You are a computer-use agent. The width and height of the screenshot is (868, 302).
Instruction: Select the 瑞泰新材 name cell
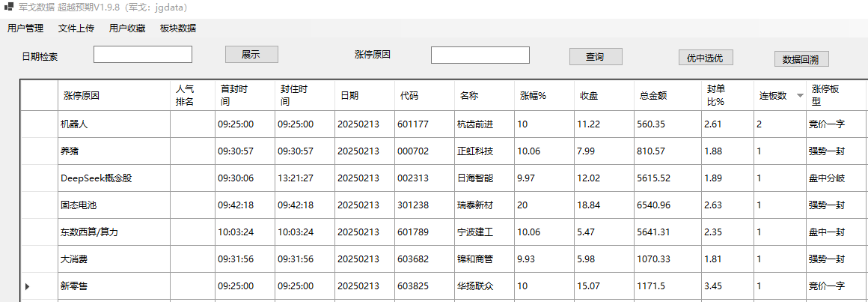(x=484, y=205)
